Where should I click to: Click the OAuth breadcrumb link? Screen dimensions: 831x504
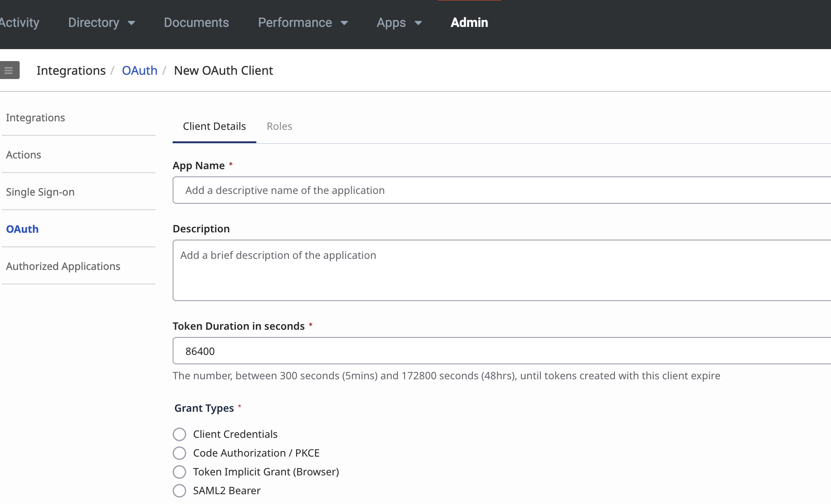tap(140, 70)
